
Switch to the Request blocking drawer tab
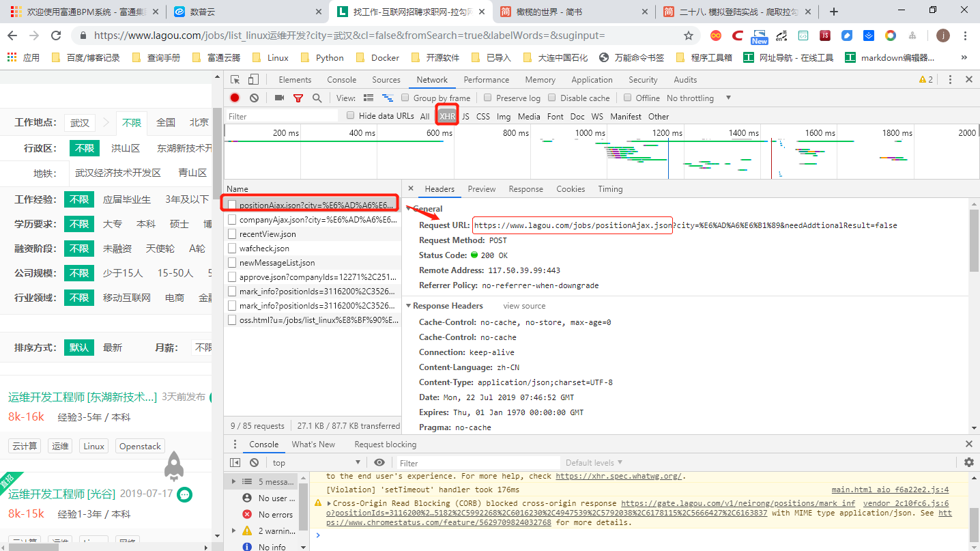386,444
